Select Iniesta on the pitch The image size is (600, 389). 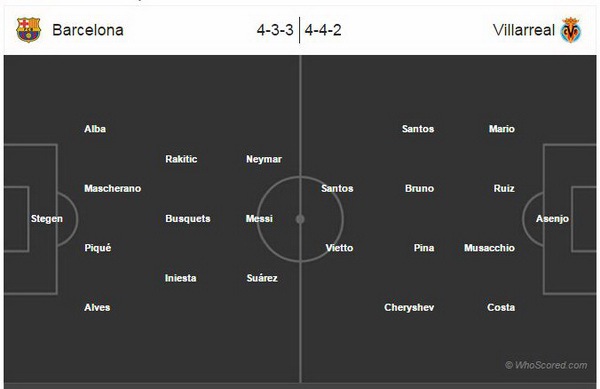(x=181, y=278)
